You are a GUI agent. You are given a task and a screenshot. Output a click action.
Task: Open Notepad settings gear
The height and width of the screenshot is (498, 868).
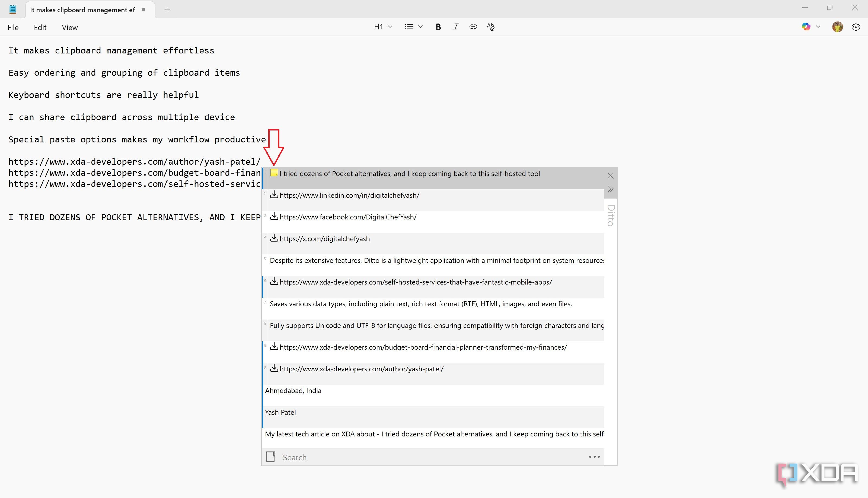pyautogui.click(x=856, y=27)
